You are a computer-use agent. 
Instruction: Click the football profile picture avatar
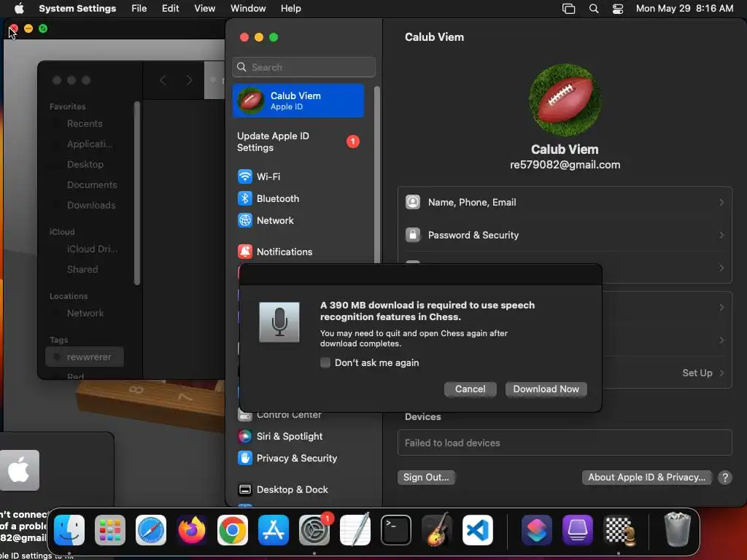565,99
